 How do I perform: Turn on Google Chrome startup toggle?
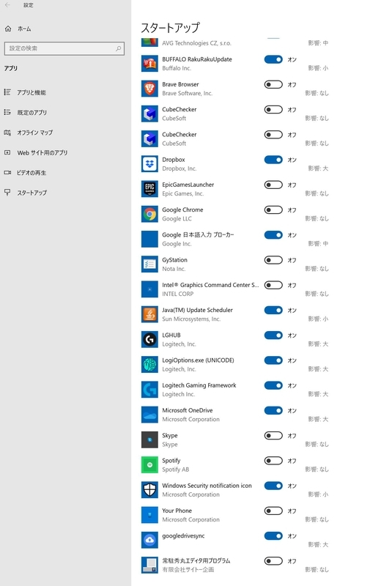[273, 209]
